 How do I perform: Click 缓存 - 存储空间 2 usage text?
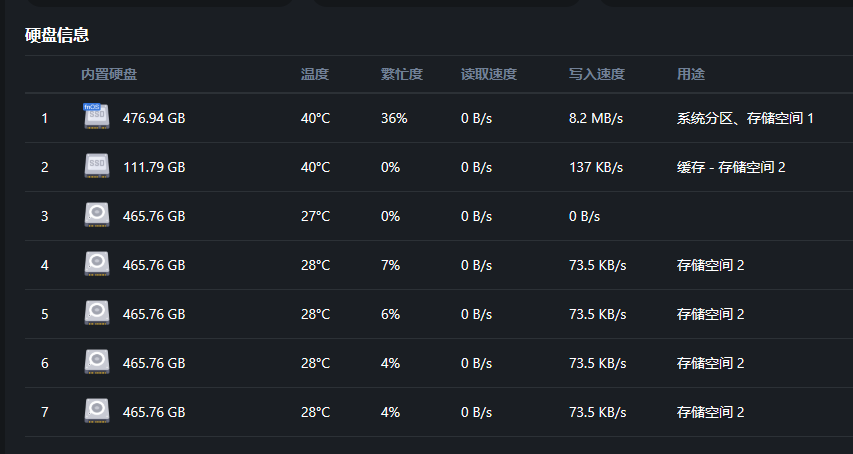tap(731, 167)
